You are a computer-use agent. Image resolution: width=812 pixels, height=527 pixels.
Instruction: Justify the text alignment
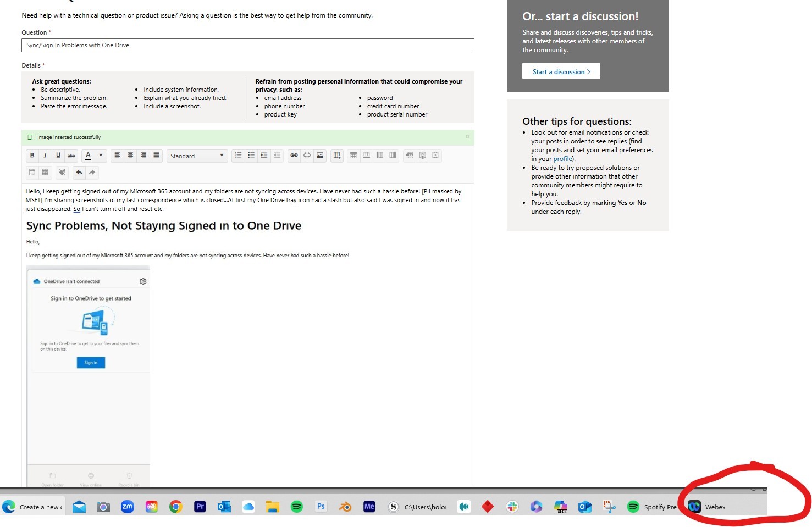[x=157, y=156]
